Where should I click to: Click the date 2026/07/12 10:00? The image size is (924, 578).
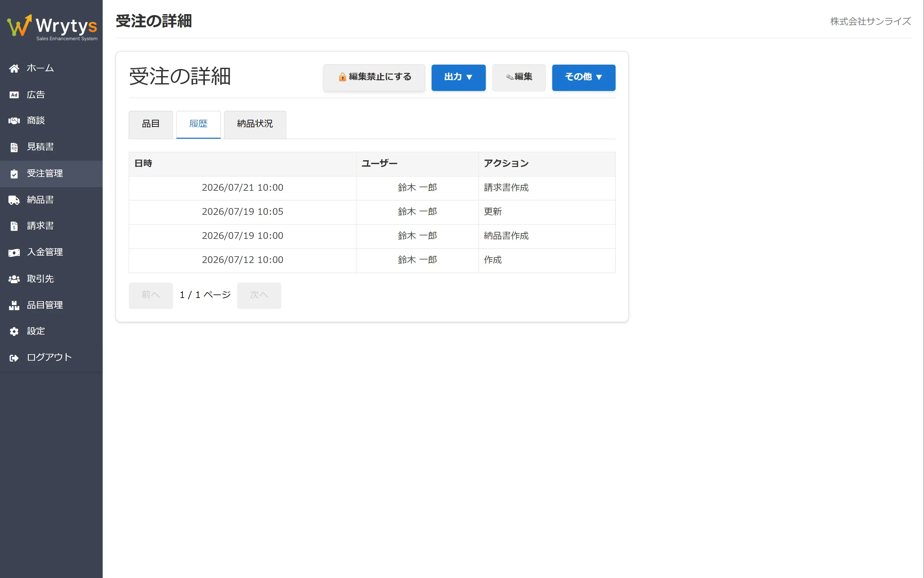243,260
